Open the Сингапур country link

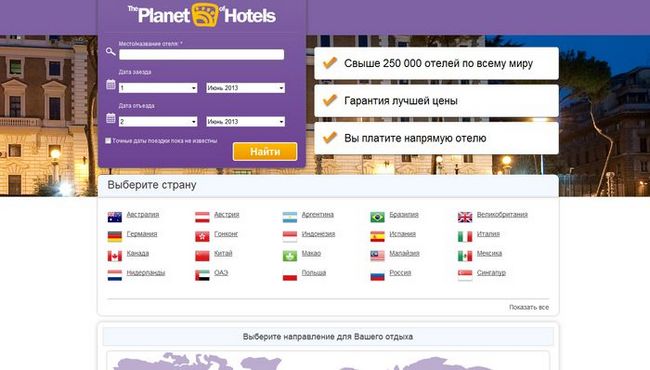point(491,273)
